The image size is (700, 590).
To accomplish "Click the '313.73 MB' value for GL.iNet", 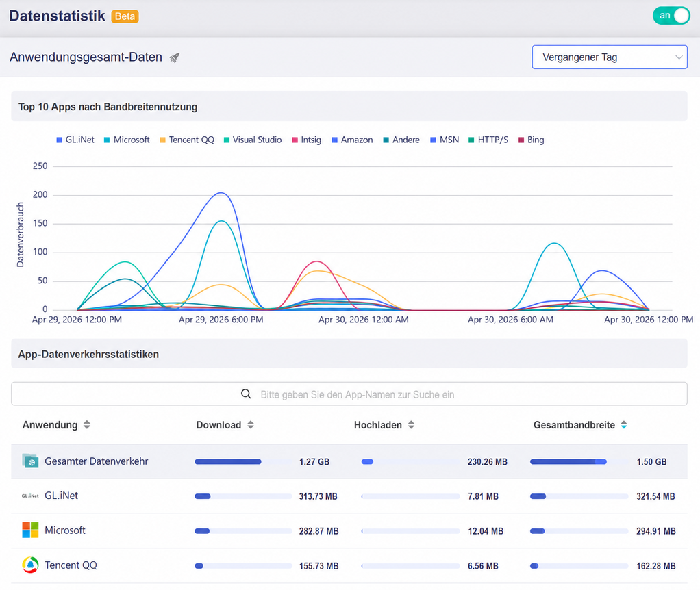I will [318, 496].
